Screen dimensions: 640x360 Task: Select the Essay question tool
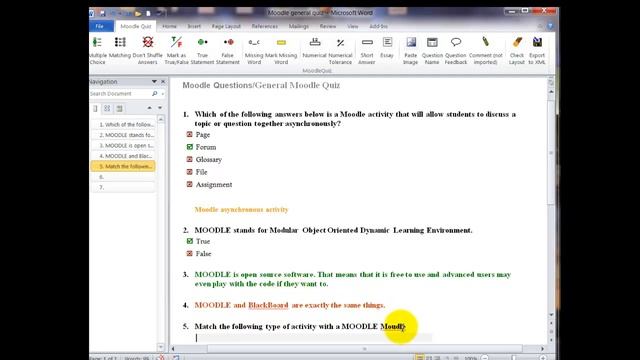point(387,48)
